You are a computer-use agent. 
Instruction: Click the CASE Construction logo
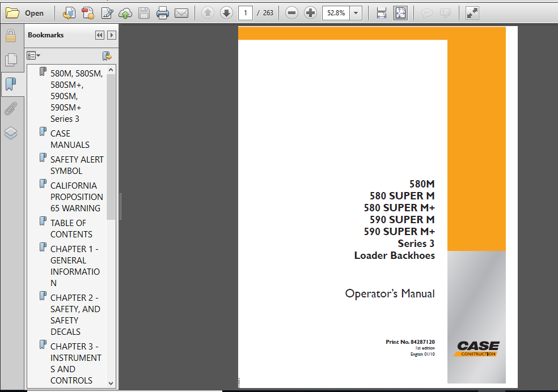(x=477, y=348)
